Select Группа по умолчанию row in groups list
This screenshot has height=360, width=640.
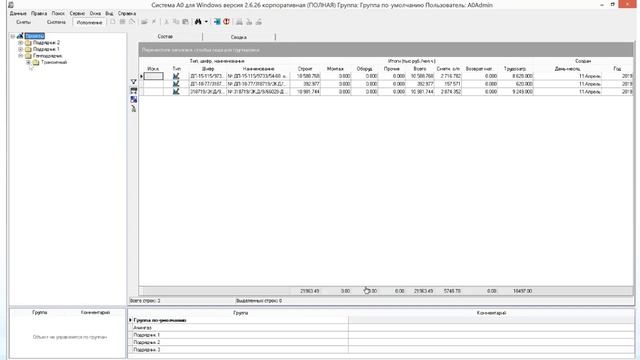point(381,320)
